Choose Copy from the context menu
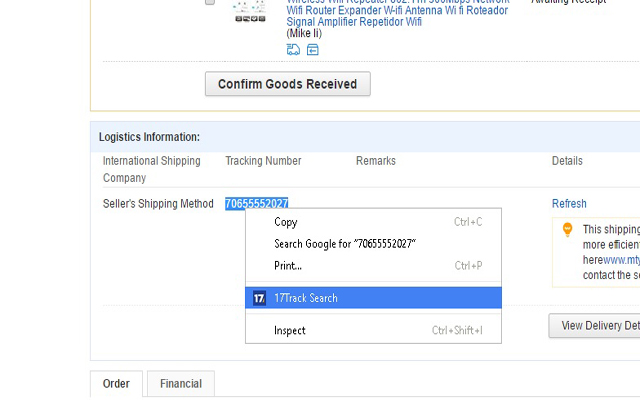640x400 pixels. click(x=286, y=222)
